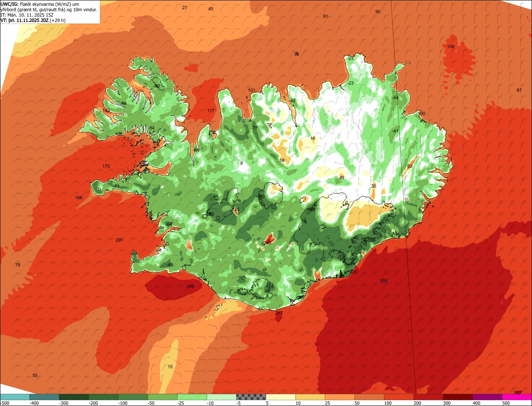Screen dimensions: 532x406
Task: Click the map value 71 on the western peninsula
Action: 117,186
